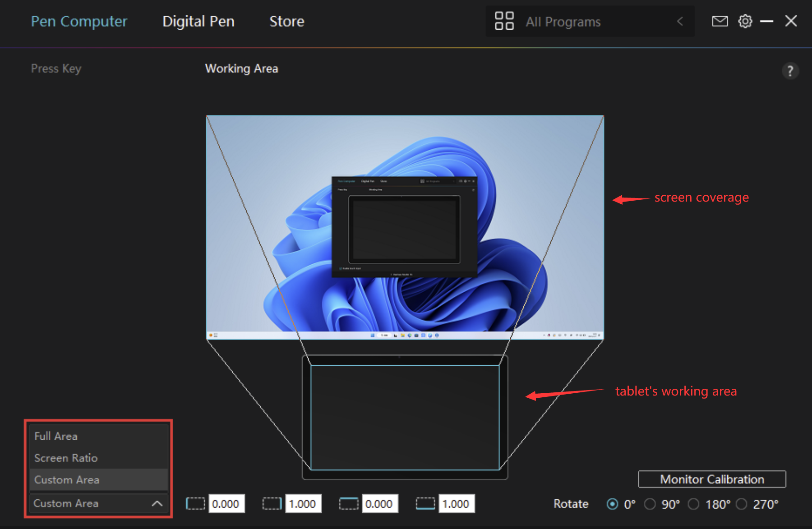The image size is (812, 529).
Task: Select 270° rotation
Action: [741, 504]
